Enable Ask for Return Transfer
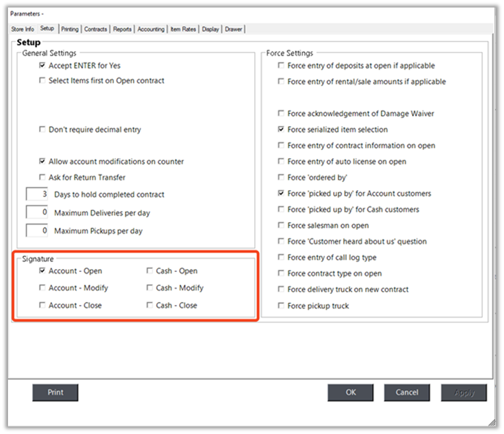This screenshot has width=504, height=434. pos(42,177)
